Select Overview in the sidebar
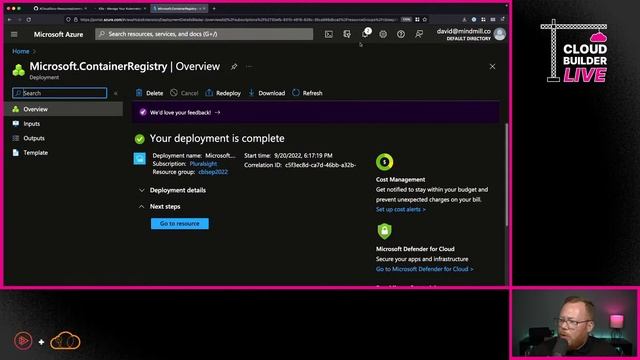640x360 pixels. pos(64,109)
